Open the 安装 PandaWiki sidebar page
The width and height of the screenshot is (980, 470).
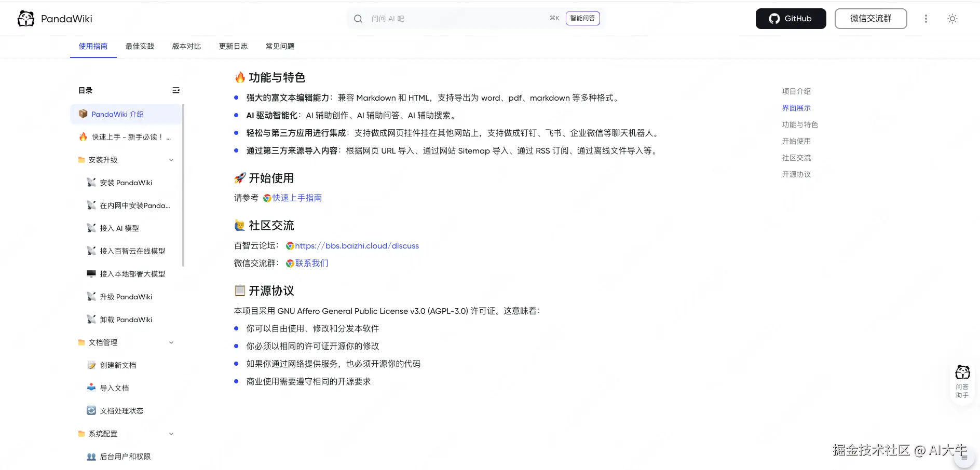(x=126, y=183)
